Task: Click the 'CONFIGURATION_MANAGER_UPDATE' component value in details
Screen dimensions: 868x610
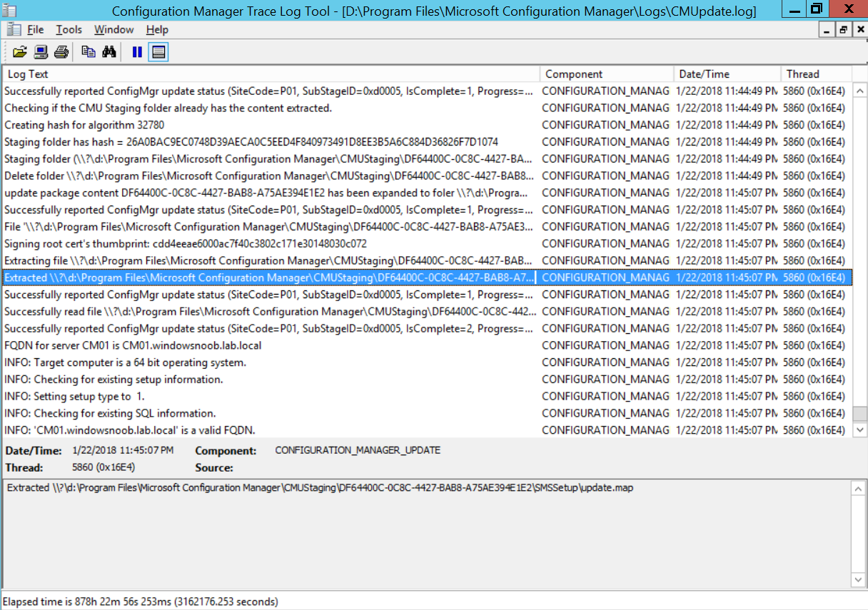Action: tap(358, 450)
